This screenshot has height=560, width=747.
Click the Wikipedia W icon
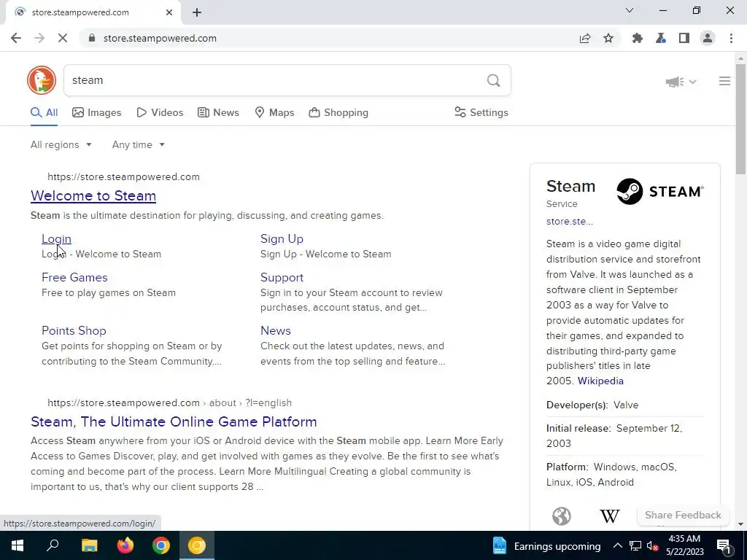pyautogui.click(x=610, y=516)
